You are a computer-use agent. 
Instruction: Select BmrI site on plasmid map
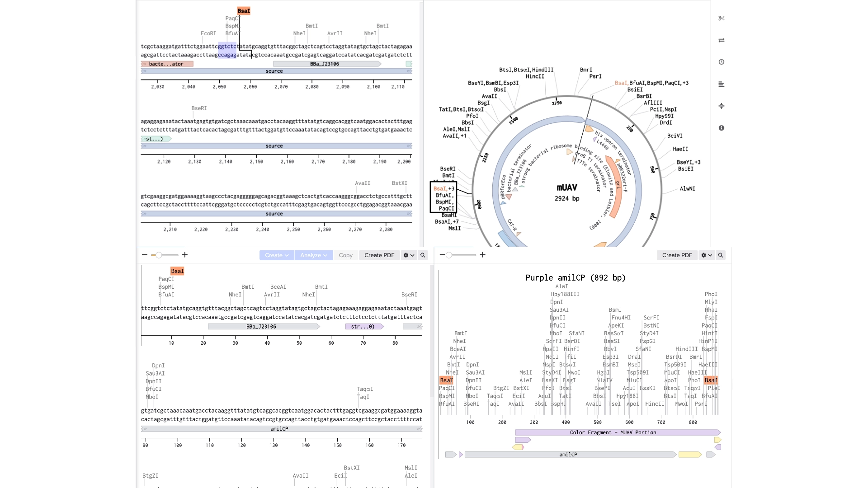(x=586, y=70)
